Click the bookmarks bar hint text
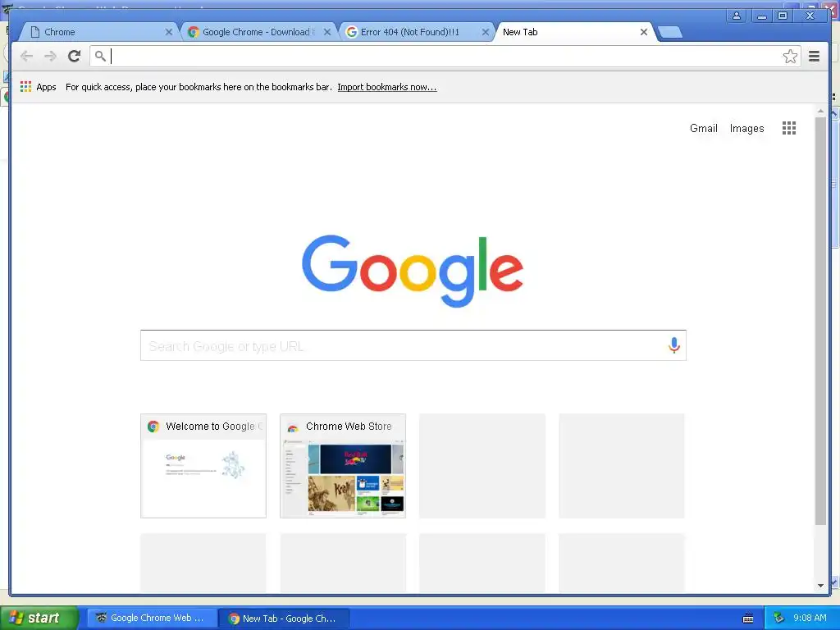 pos(199,87)
